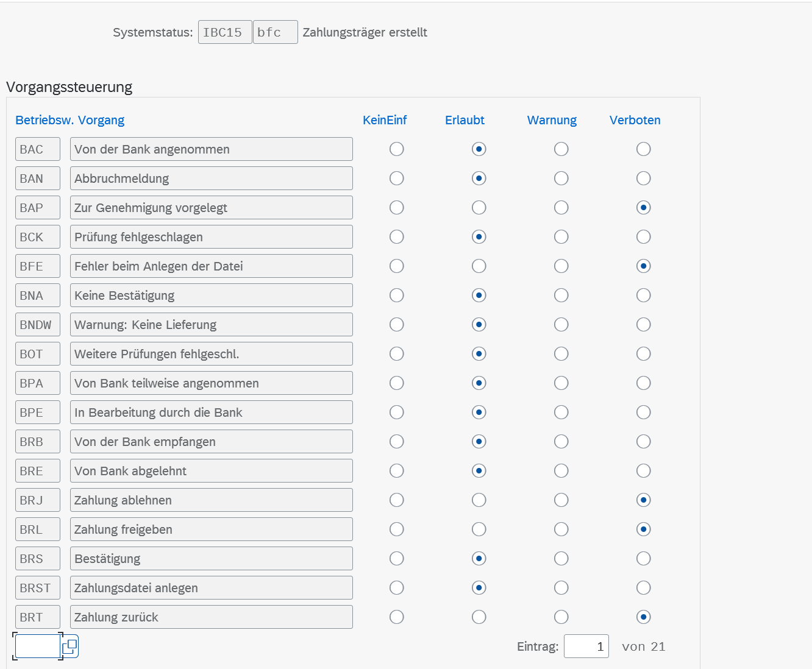Click the Eintrag number input field
Image resolution: width=812 pixels, height=669 pixels.
[x=586, y=646]
